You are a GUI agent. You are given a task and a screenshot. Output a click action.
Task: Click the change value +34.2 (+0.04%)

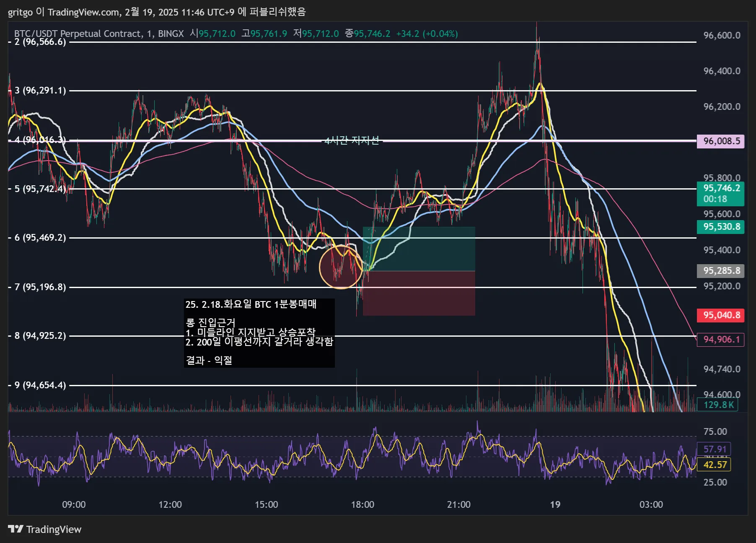coord(427,34)
